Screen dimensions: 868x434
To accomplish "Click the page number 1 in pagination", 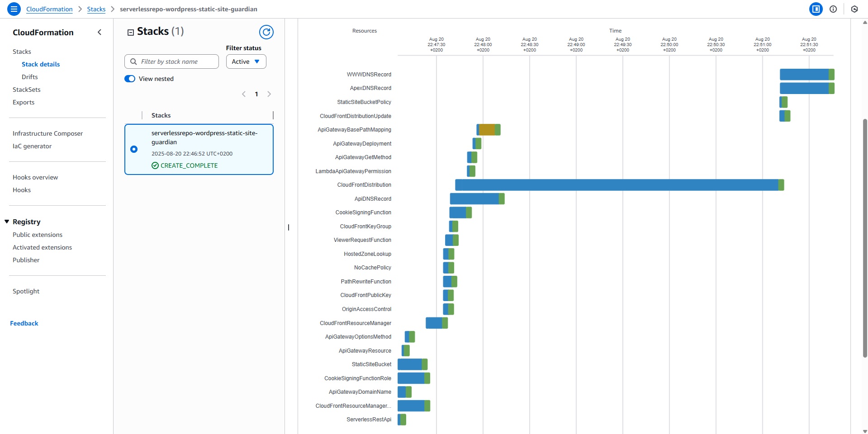I will [256, 94].
